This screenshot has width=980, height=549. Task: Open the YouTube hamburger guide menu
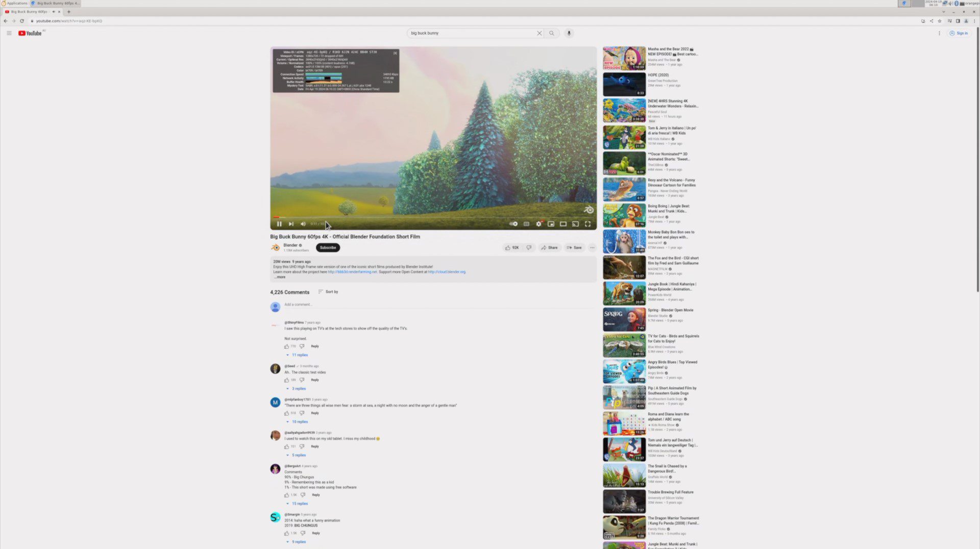click(x=9, y=33)
